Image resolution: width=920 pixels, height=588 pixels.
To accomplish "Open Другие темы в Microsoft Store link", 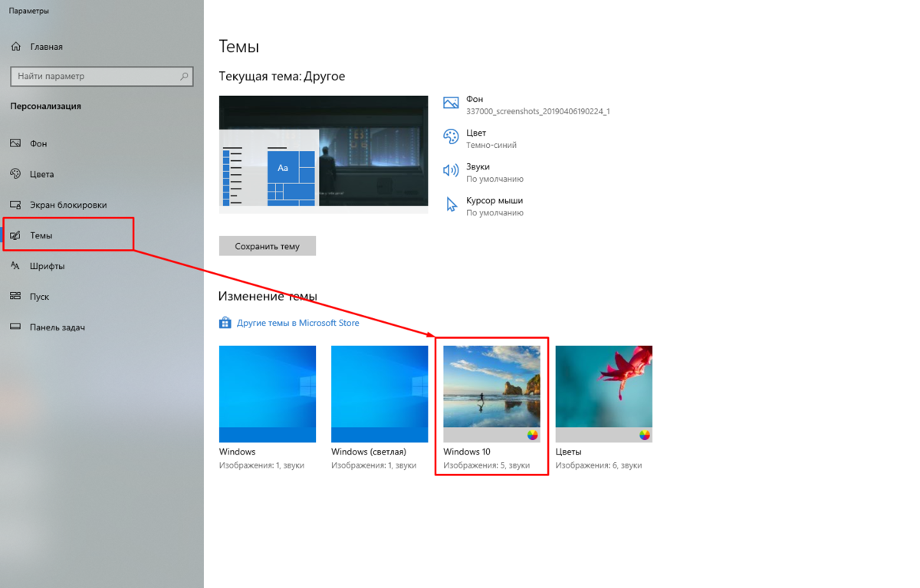I will (297, 323).
